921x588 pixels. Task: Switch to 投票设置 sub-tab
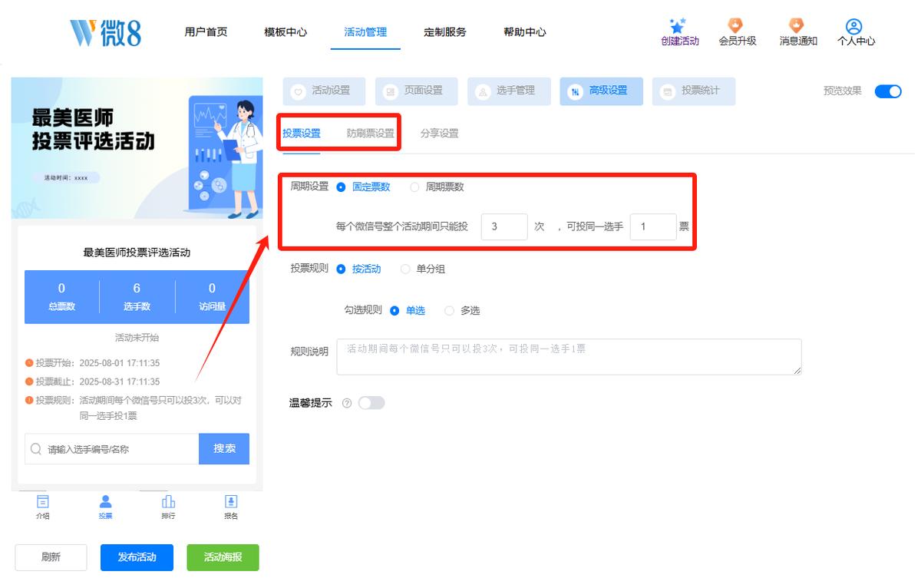pos(302,134)
